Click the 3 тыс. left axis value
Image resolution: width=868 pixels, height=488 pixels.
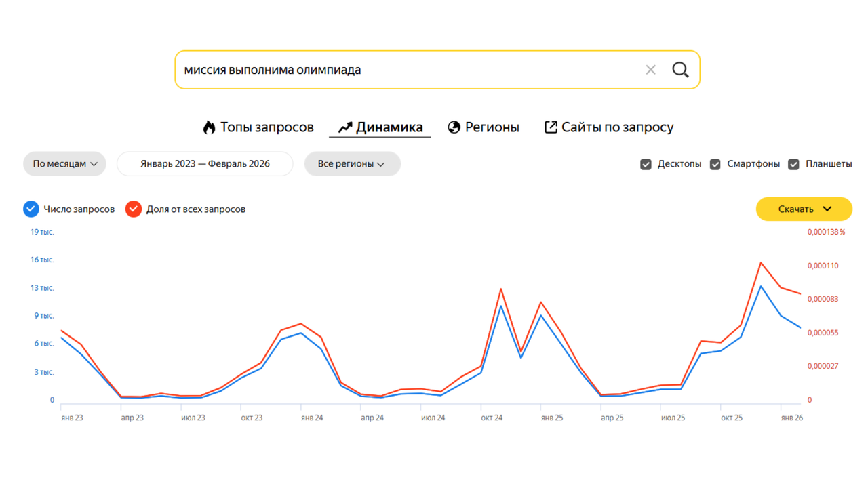[x=44, y=372]
